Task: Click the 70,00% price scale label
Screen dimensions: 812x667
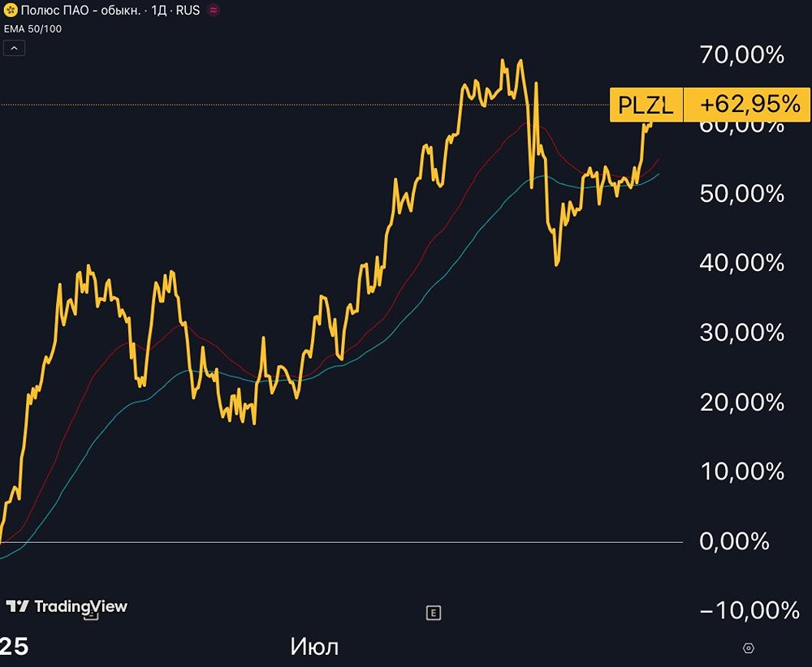Action: coord(741,55)
